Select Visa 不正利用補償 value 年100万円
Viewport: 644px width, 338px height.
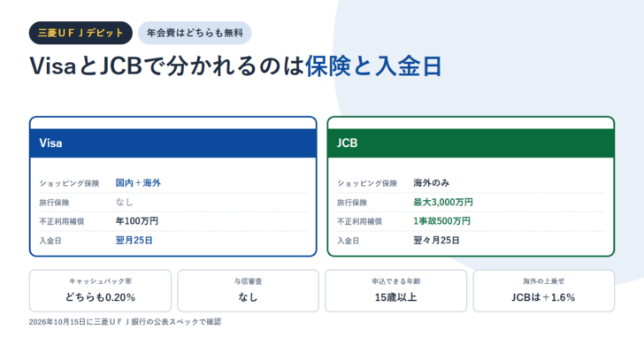tap(137, 221)
